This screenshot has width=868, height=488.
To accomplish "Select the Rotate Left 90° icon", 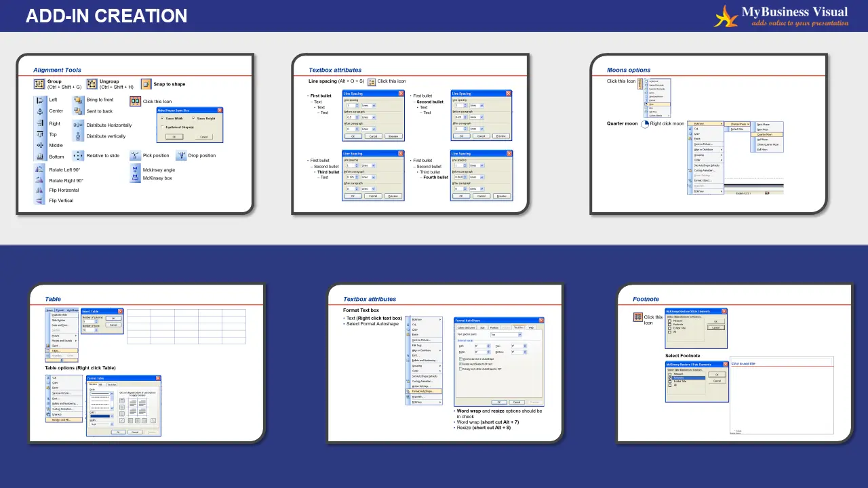I will (39, 169).
